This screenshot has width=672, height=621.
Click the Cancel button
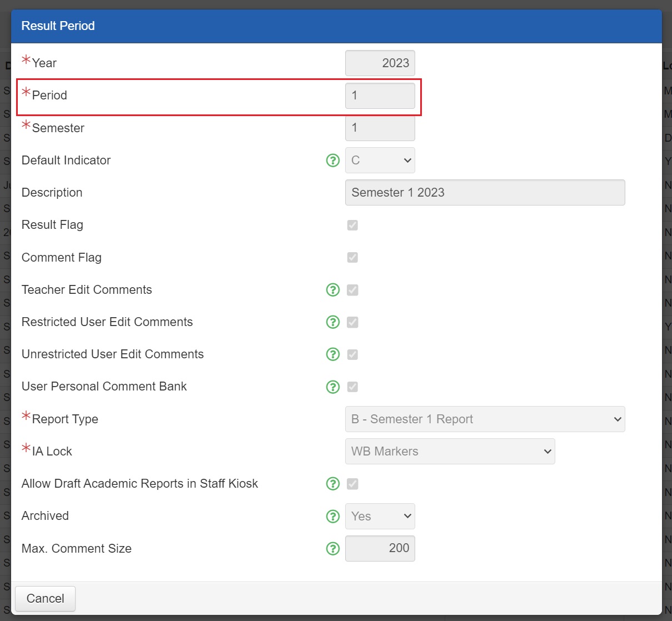46,598
